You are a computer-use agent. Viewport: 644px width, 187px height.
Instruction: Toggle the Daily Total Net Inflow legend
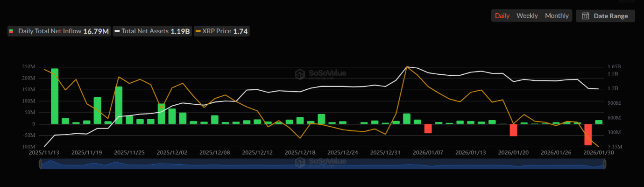(x=59, y=31)
